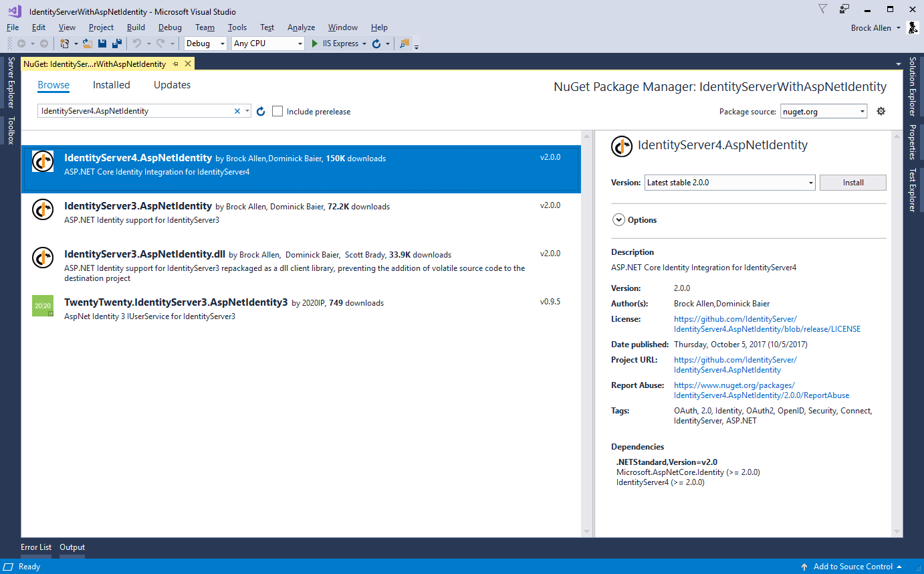924x574 pixels.
Task: Click Add to Source Control
Action: [x=853, y=567]
